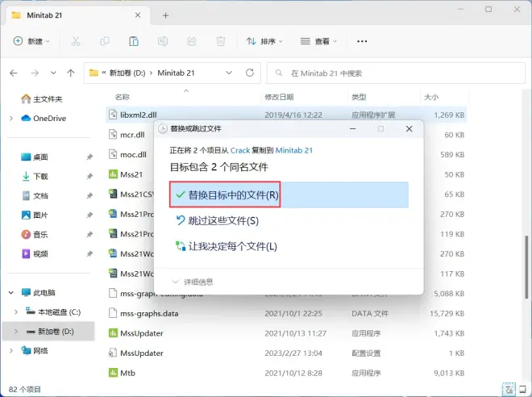Open the 查看 view dropdown
This screenshot has height=397, width=532.
318,41
